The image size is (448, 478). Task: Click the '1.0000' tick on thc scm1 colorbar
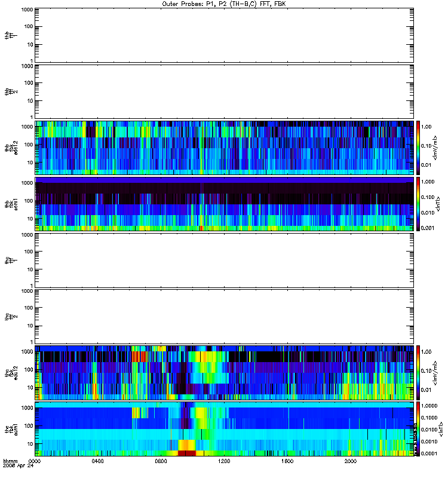click(429, 406)
